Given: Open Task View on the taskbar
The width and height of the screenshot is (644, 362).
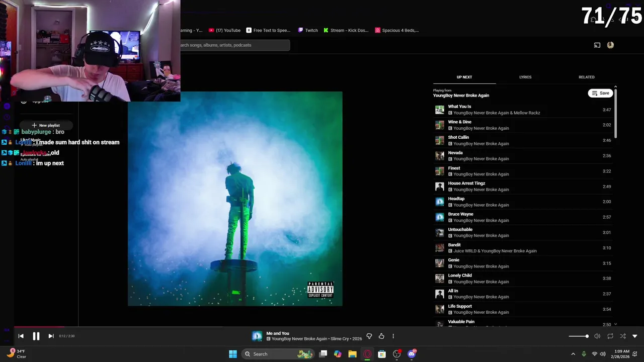Looking at the screenshot, I should pyautogui.click(x=323, y=354).
